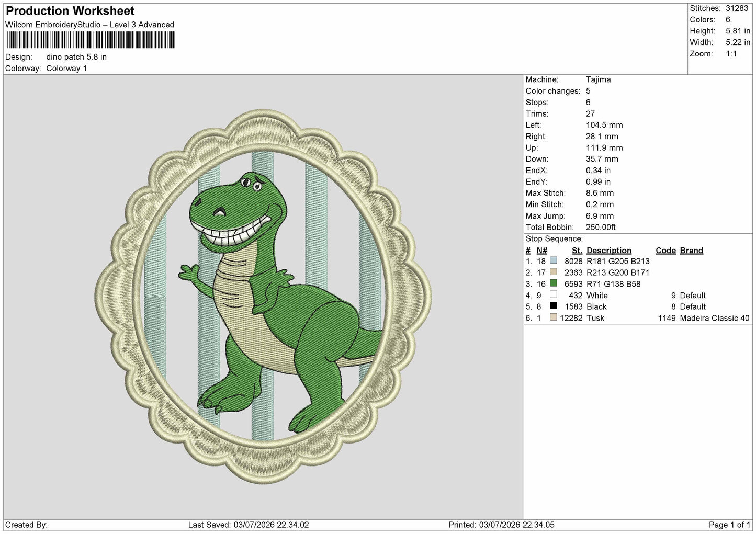Click the Width value 5.22 in
The height and width of the screenshot is (534, 756).
click(x=738, y=42)
